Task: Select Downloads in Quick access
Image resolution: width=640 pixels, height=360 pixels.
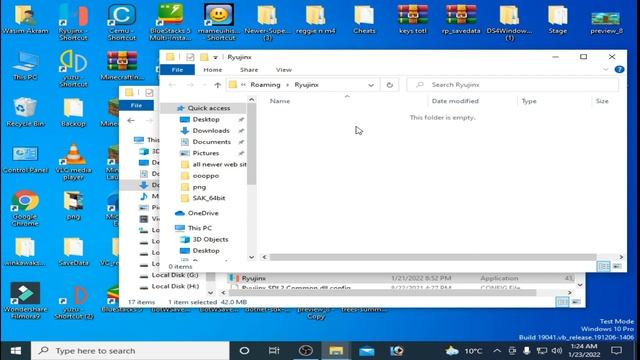Action: tap(211, 131)
